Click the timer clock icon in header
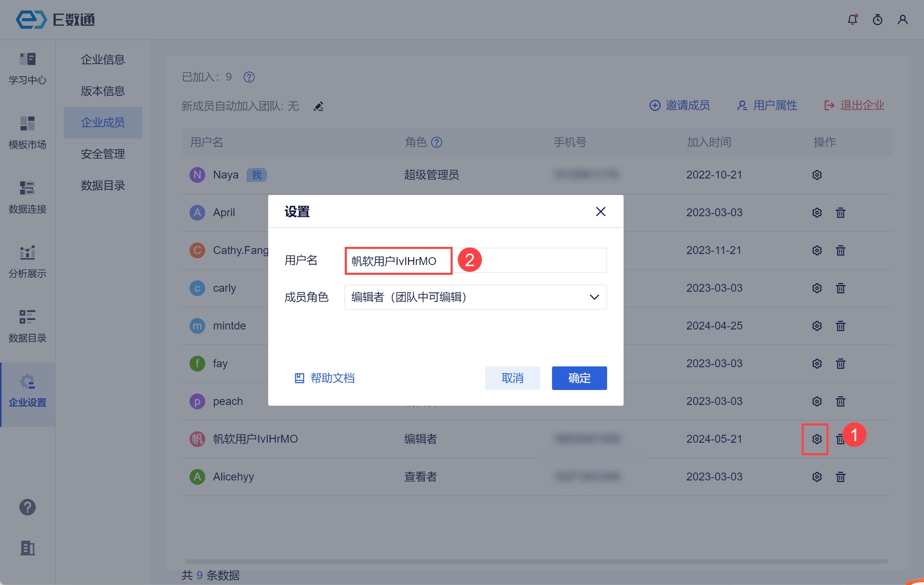924x585 pixels. point(877,20)
